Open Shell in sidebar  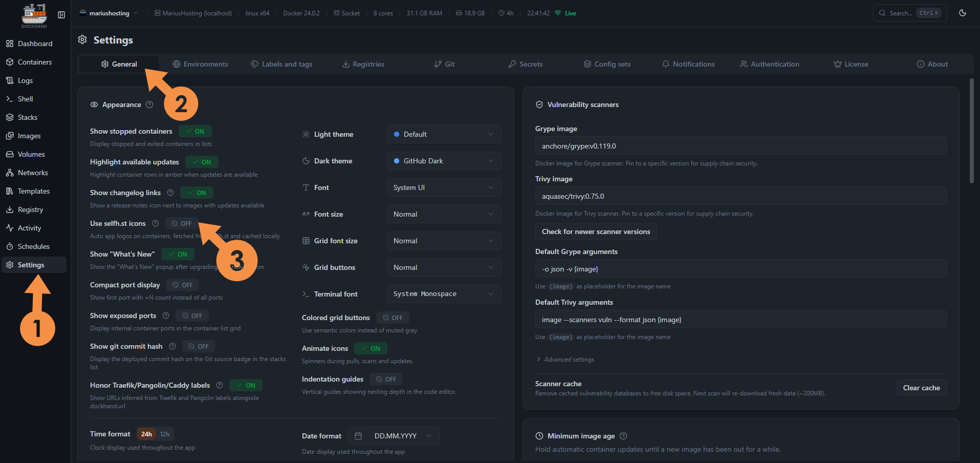pyautogui.click(x=34, y=99)
